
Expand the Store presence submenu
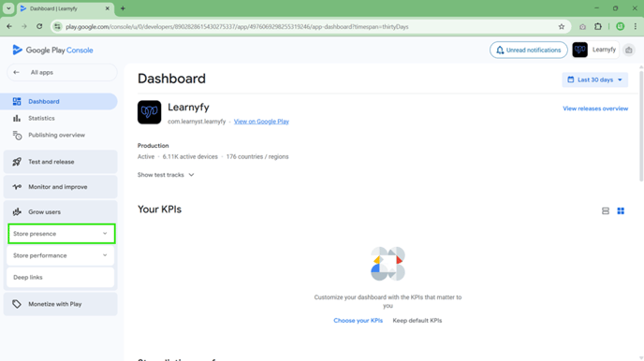[x=62, y=234]
